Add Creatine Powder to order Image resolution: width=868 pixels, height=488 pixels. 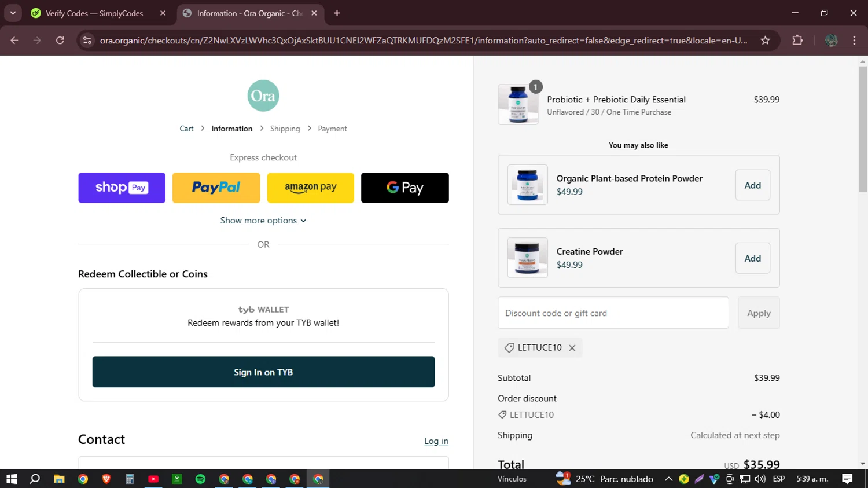point(753,258)
